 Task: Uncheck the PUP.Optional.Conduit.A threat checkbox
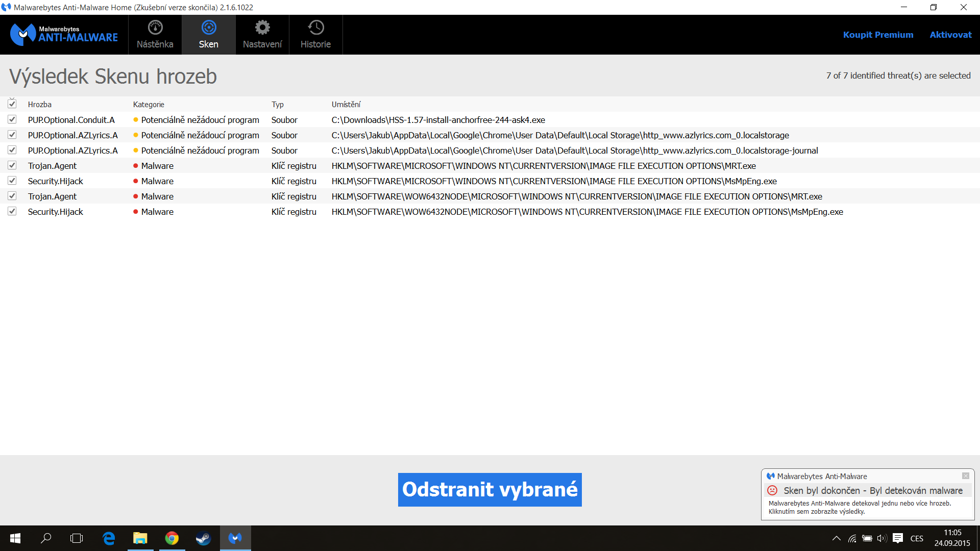12,119
